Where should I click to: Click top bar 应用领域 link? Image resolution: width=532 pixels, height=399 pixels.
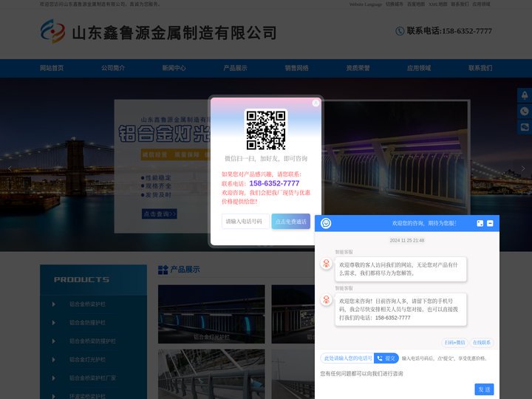481,4
